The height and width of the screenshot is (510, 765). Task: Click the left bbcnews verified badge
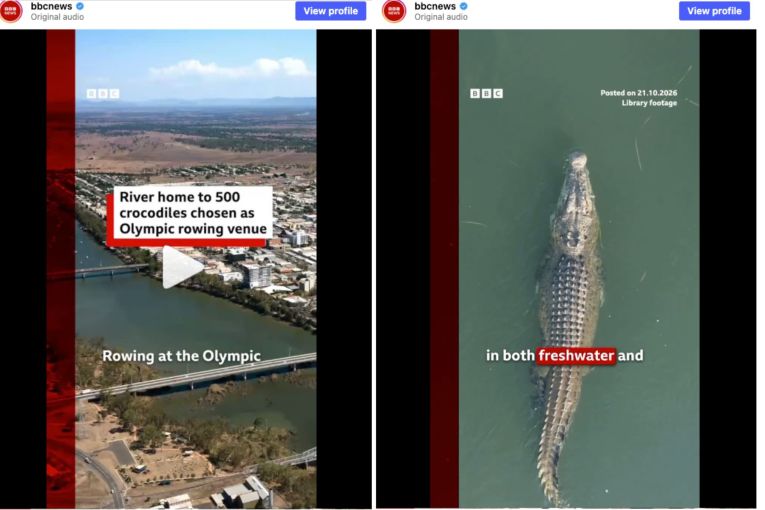(x=80, y=6)
